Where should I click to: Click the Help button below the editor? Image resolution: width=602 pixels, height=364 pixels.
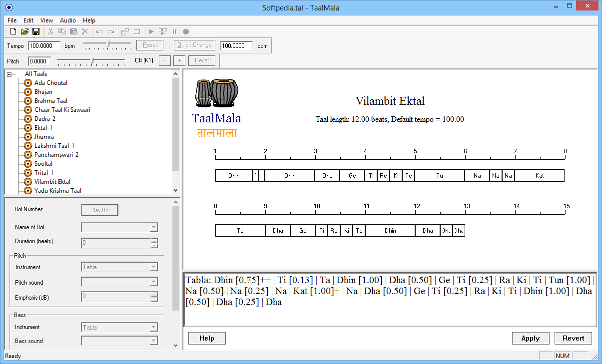tap(207, 339)
